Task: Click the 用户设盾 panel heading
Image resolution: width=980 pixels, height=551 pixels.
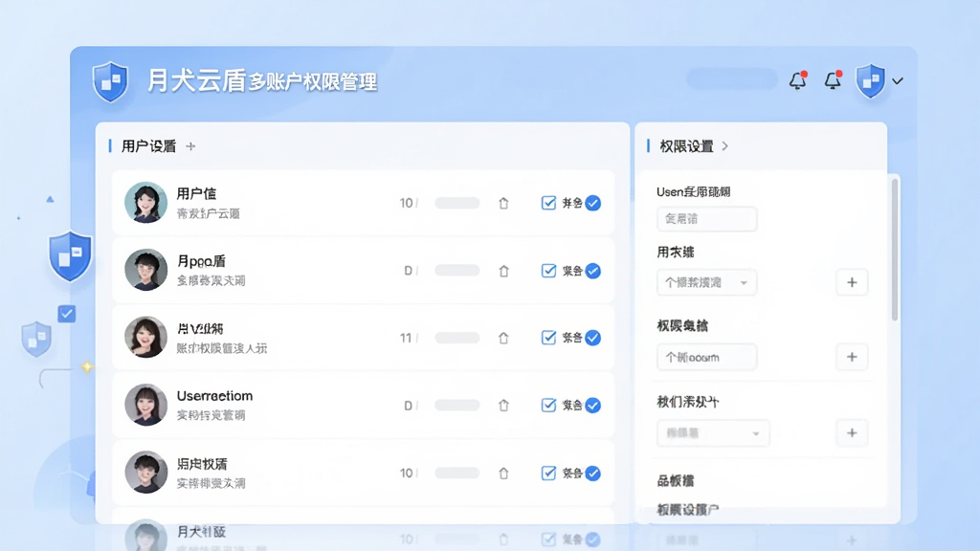Action: [148, 146]
